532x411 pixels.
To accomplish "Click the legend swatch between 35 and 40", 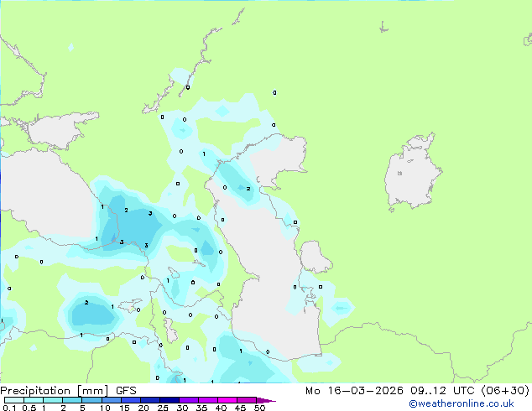I will [x=208, y=400].
